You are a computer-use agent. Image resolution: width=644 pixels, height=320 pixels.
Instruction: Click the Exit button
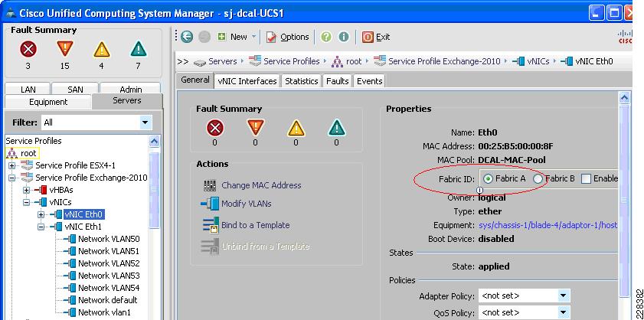376,37
